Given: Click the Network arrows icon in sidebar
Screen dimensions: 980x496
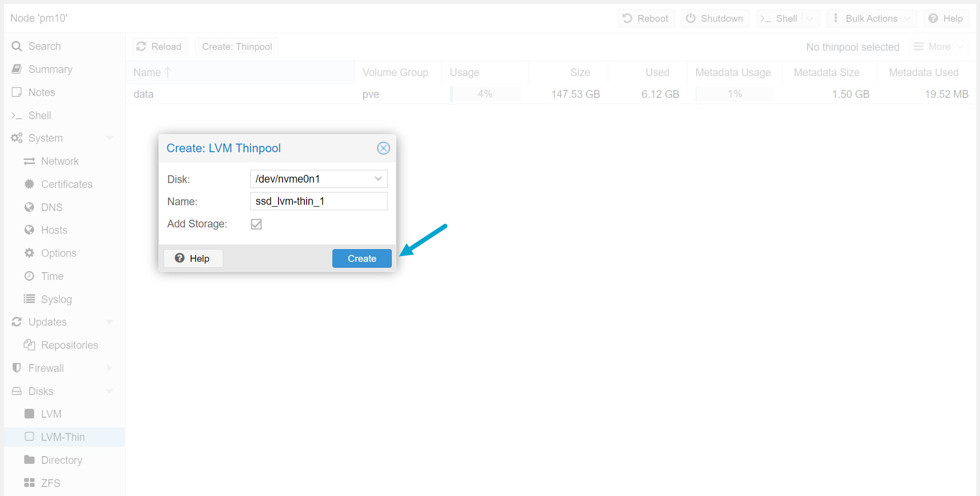Looking at the screenshot, I should coord(29,161).
